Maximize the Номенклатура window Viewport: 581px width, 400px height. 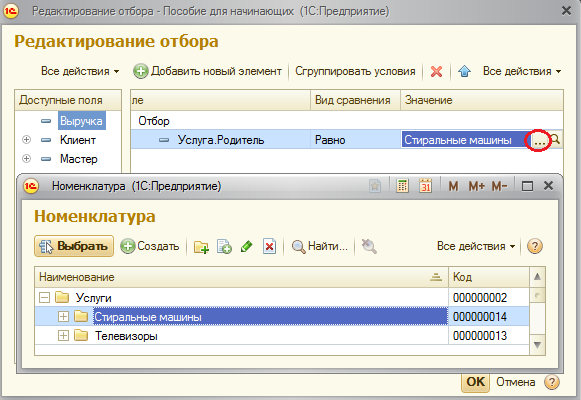[x=527, y=186]
